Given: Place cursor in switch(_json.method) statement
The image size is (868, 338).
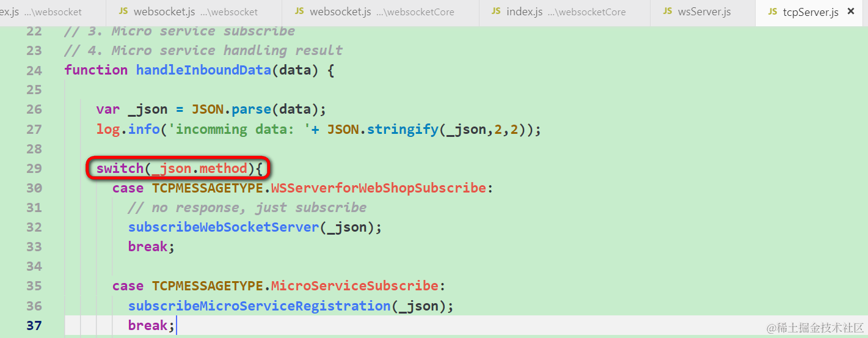Looking at the screenshot, I should [178, 168].
